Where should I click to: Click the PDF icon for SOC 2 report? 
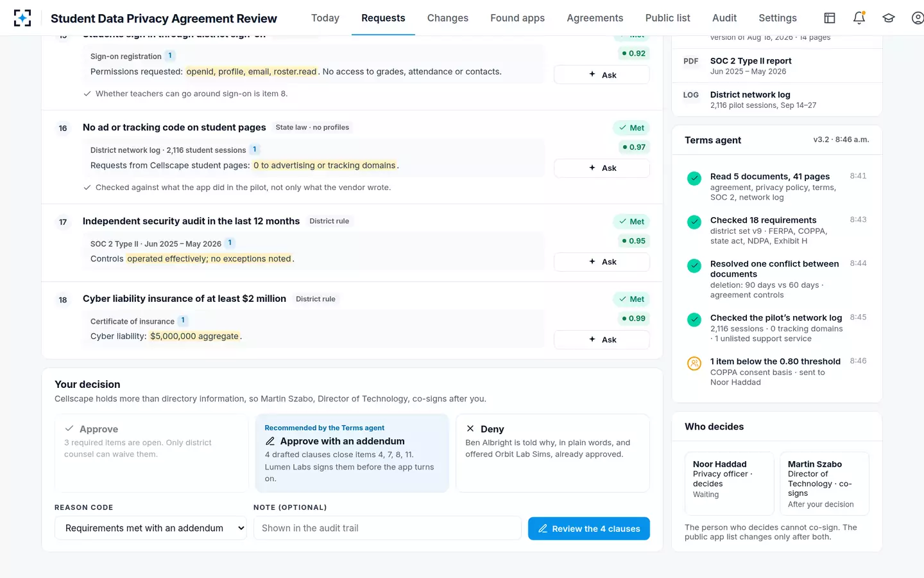[x=691, y=61]
